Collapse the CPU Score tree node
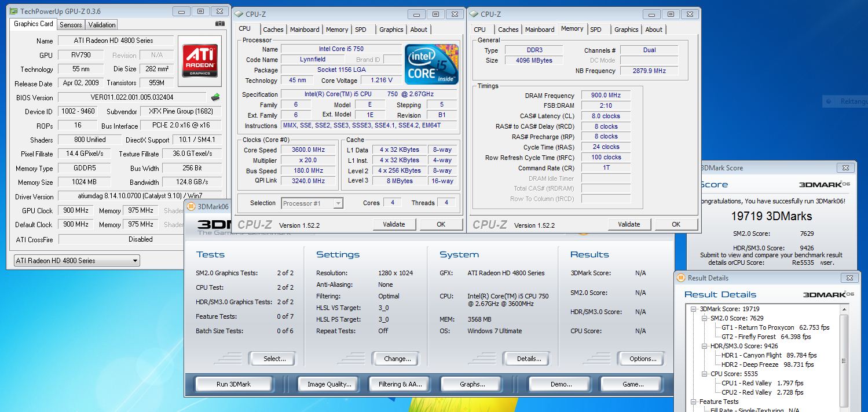 [705, 374]
